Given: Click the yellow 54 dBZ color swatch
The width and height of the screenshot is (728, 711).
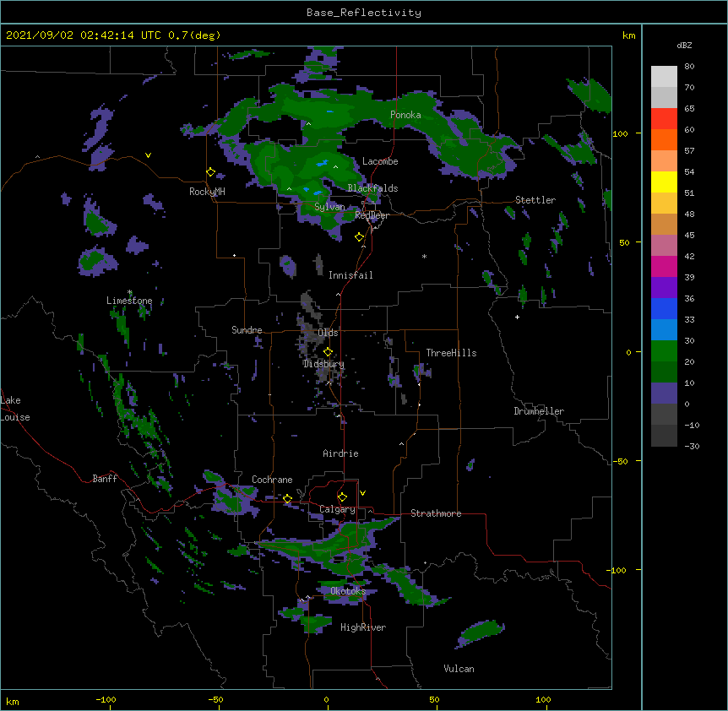Looking at the screenshot, I should (x=664, y=182).
